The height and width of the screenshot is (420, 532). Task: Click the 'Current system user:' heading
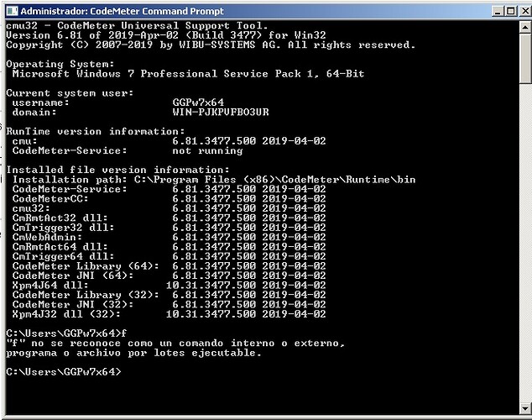click(x=70, y=93)
